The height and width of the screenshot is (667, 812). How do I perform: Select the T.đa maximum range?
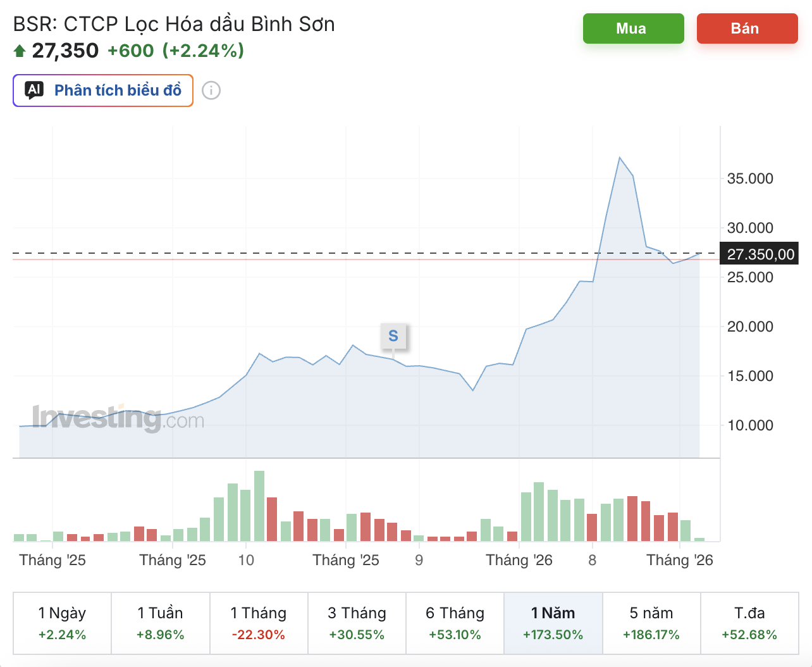click(x=749, y=623)
